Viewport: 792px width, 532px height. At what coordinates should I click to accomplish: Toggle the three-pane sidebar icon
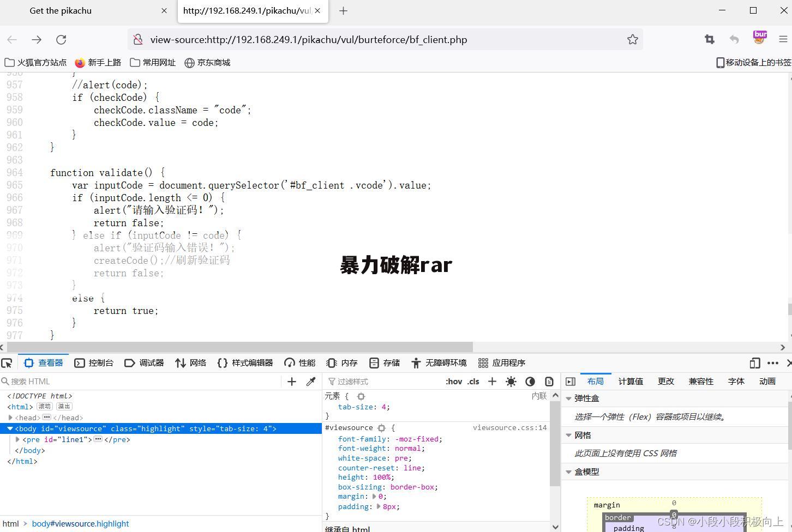coord(571,382)
